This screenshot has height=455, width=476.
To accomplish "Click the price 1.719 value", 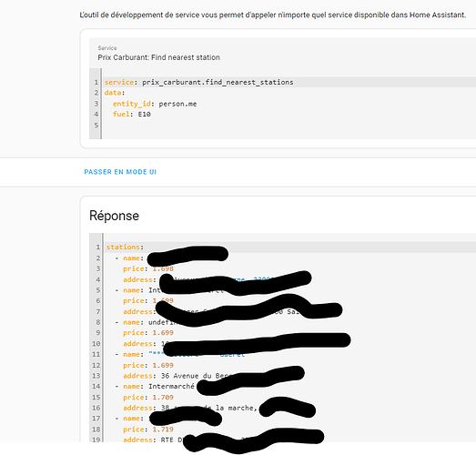I will tap(163, 430).
